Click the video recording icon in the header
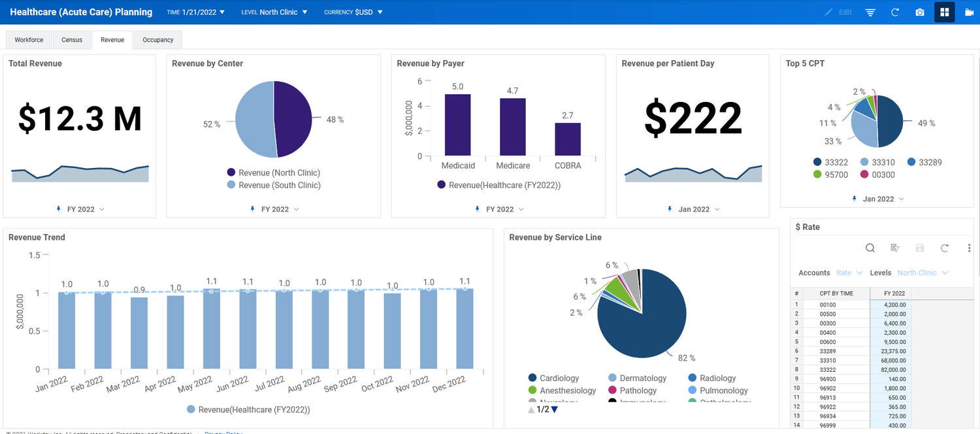This screenshot has height=434, width=980. [969, 12]
